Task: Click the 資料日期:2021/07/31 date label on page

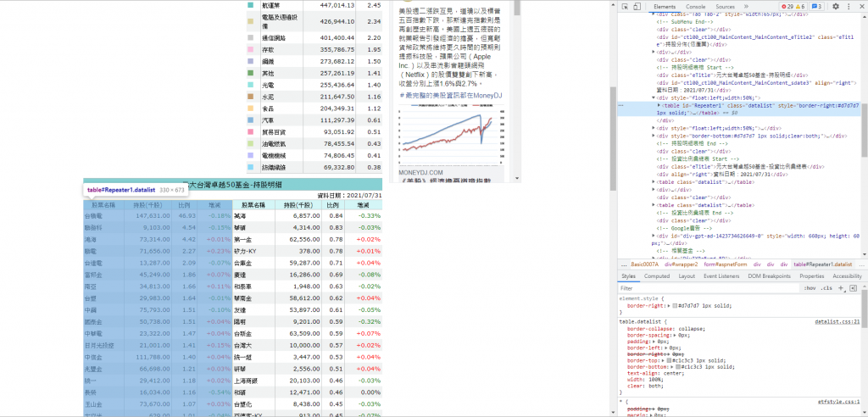Action: [349, 196]
